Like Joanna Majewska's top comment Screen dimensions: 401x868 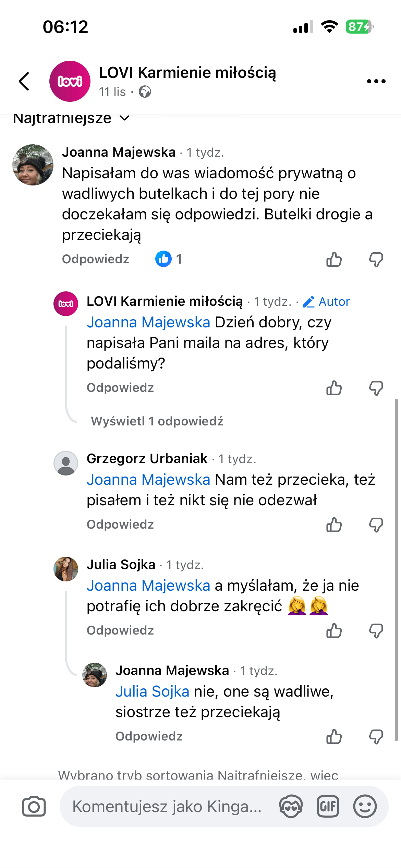(334, 260)
